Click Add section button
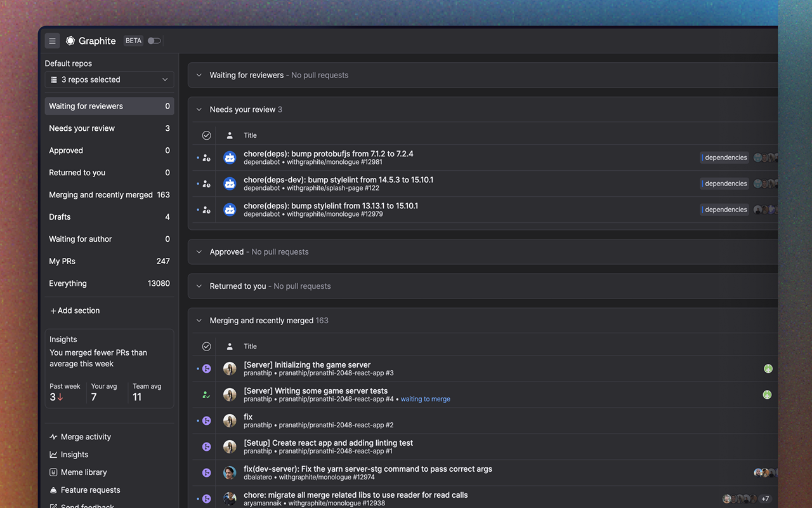Image resolution: width=812 pixels, height=508 pixels. click(x=75, y=311)
